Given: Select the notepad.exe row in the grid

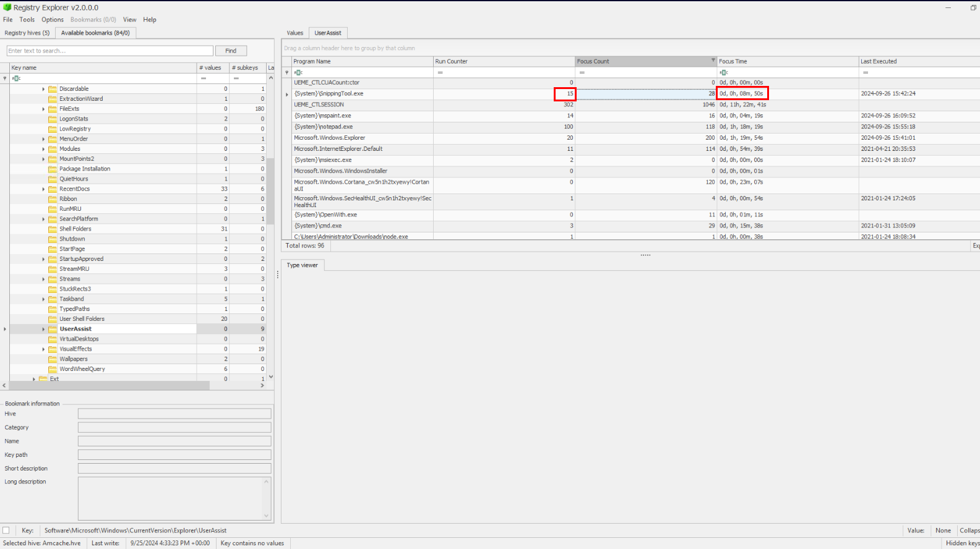Looking at the screenshot, I should 363,127.
